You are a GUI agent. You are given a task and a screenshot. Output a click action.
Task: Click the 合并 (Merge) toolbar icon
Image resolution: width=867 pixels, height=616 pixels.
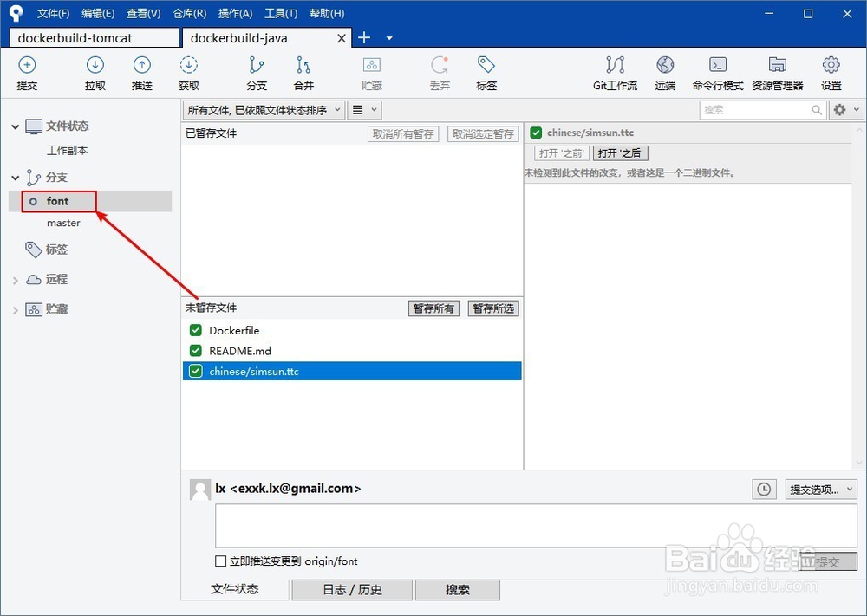tap(303, 65)
